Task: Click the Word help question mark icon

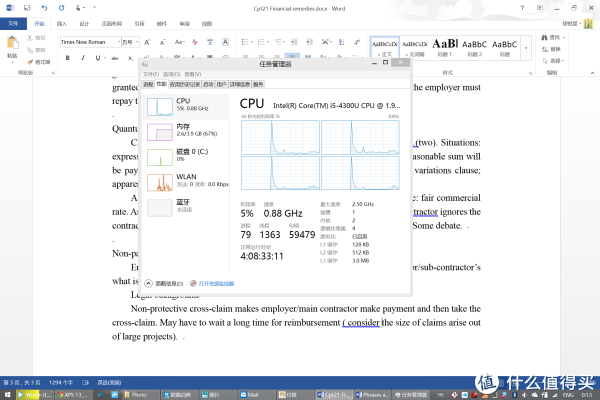Action: pyautogui.click(x=522, y=8)
